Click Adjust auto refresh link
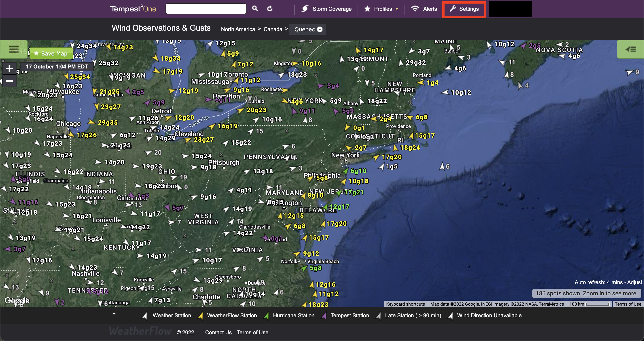The image size is (644, 341). [x=634, y=282]
